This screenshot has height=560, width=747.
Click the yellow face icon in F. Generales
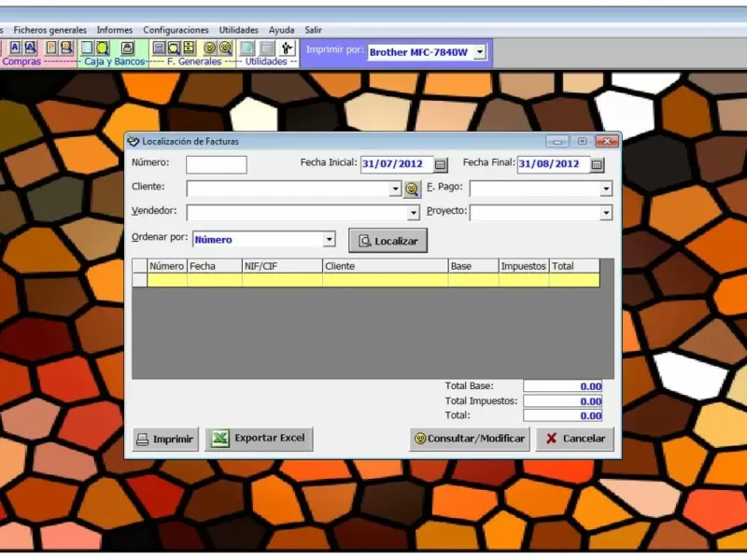tap(209, 48)
